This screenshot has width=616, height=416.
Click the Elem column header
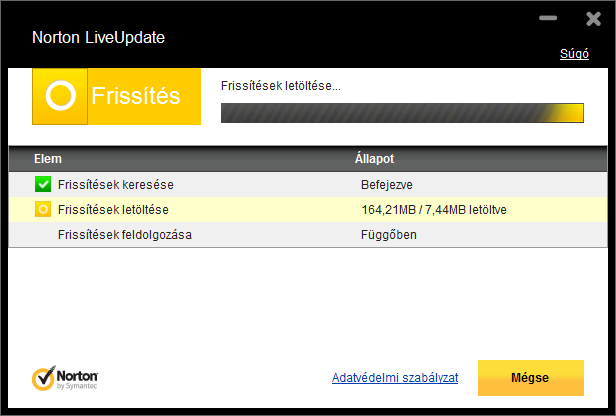48,159
